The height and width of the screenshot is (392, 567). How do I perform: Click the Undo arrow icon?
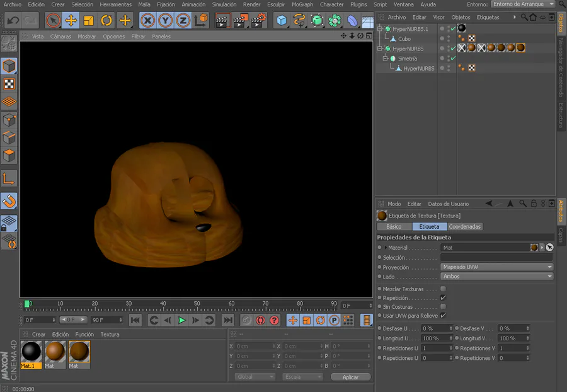click(13, 21)
